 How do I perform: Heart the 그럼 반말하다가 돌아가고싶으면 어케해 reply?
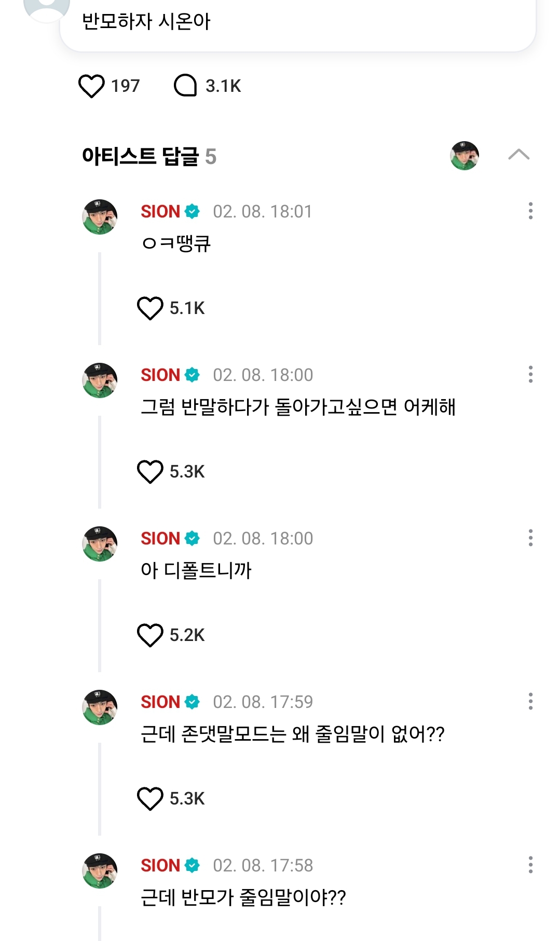(150, 472)
